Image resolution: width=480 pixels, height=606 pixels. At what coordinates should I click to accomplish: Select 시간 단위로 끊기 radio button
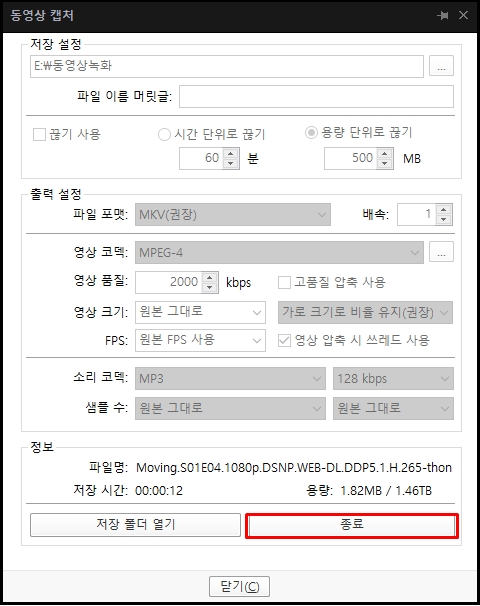coord(164,134)
